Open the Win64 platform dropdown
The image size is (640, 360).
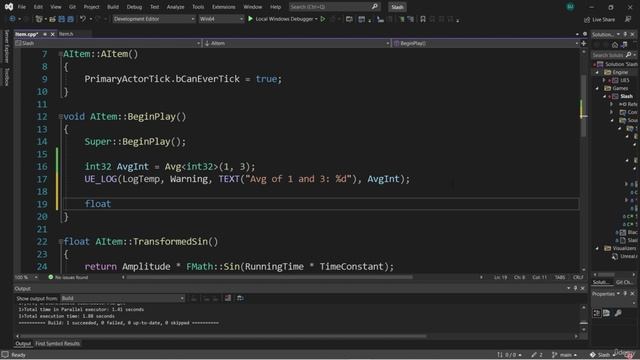(221, 19)
